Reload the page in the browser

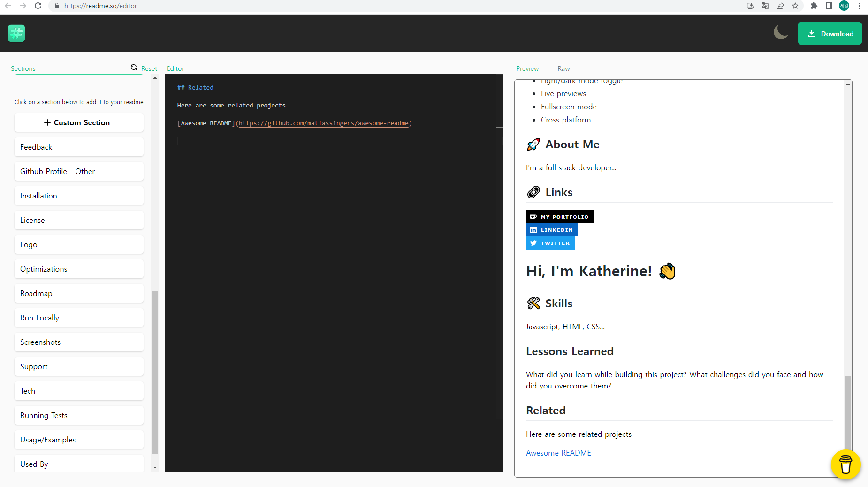[38, 6]
